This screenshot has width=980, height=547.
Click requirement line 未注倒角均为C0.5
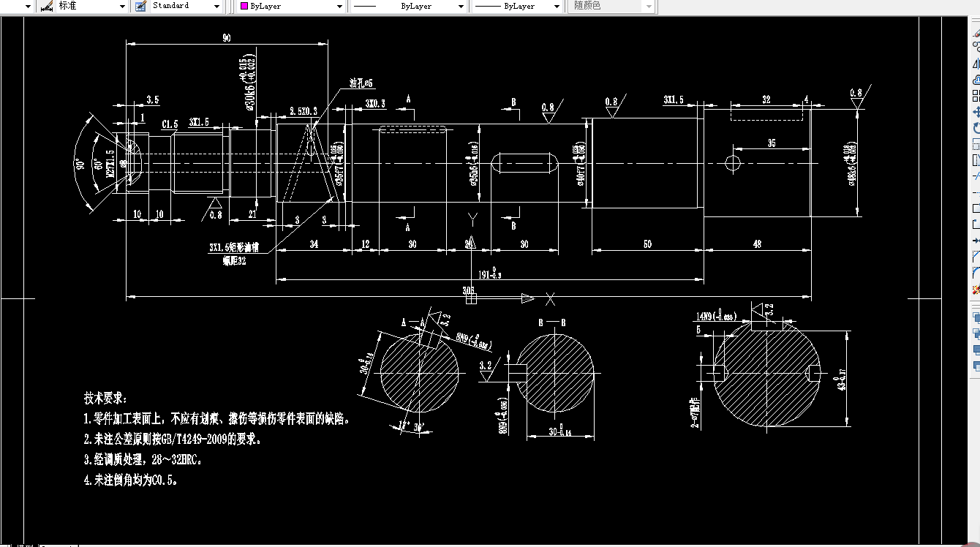pos(131,480)
